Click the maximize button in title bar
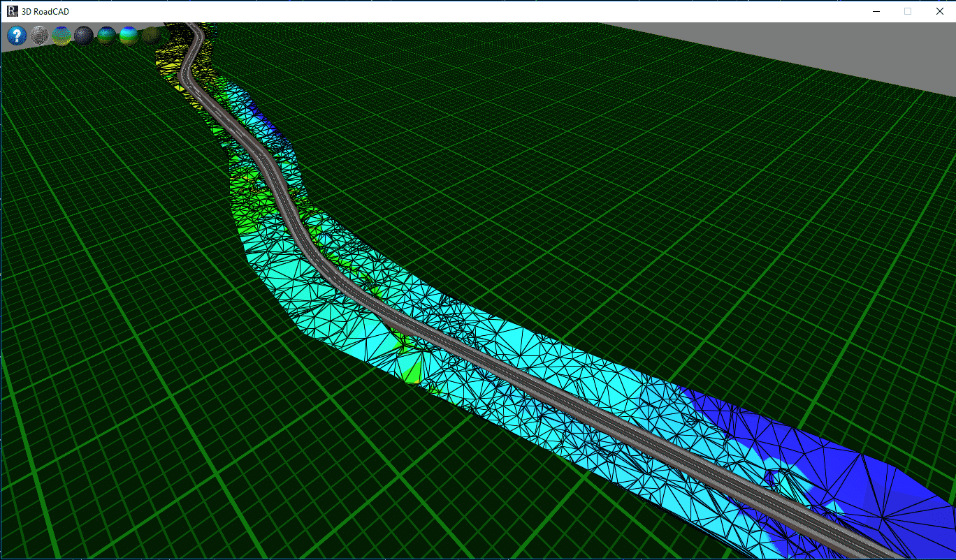Viewport: 956px width, 560px height. coord(908,11)
